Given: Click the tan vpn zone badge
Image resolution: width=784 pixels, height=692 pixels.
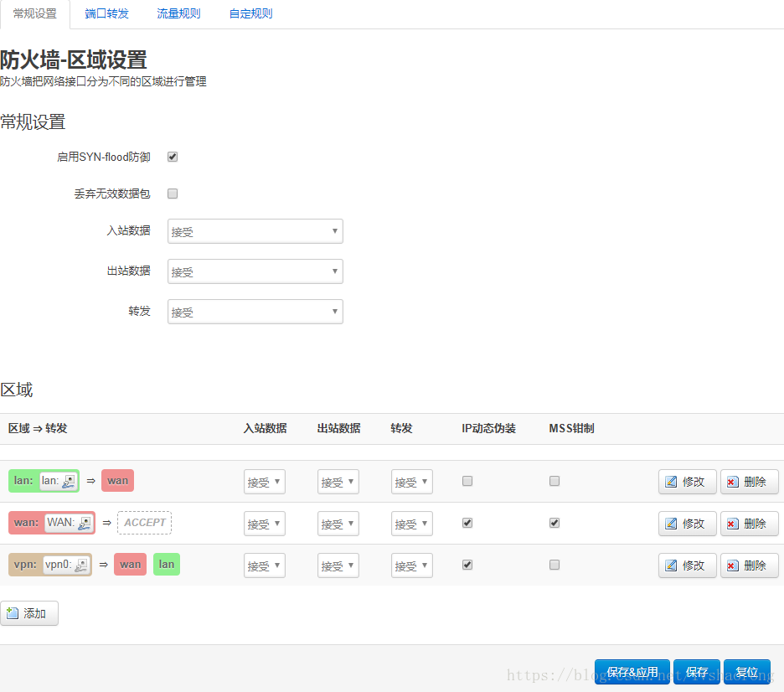Looking at the screenshot, I should pyautogui.click(x=50, y=565).
